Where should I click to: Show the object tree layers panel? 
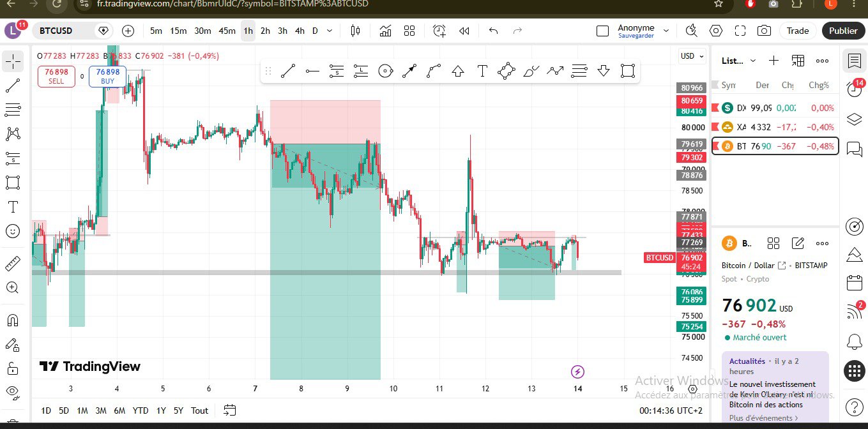pos(854,119)
